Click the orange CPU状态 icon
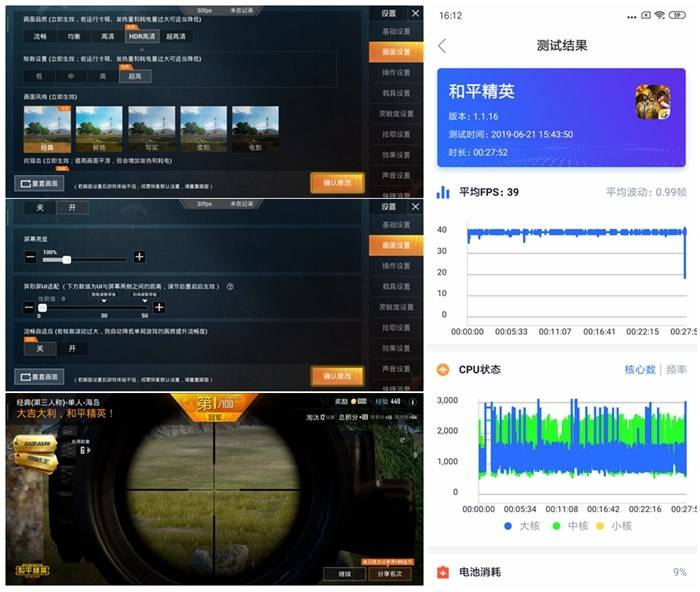This screenshot has width=700, height=592. coord(443,370)
